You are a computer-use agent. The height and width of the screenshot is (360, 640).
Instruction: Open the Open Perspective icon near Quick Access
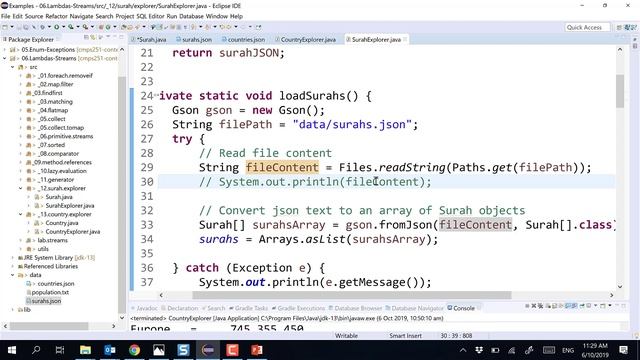(620, 27)
